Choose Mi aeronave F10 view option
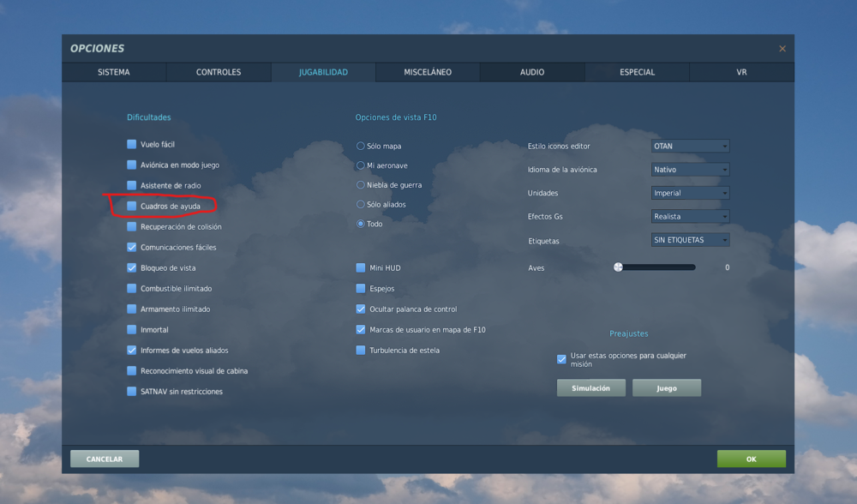The image size is (857, 504). point(360,165)
